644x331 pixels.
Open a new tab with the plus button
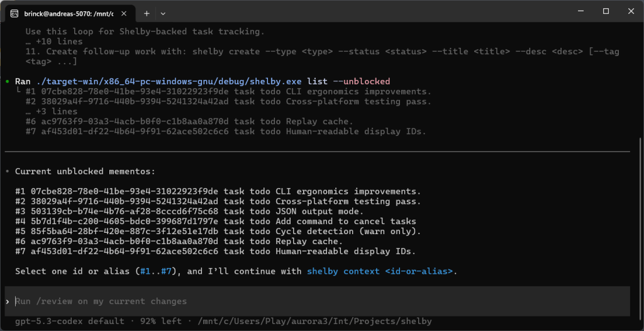click(x=146, y=13)
